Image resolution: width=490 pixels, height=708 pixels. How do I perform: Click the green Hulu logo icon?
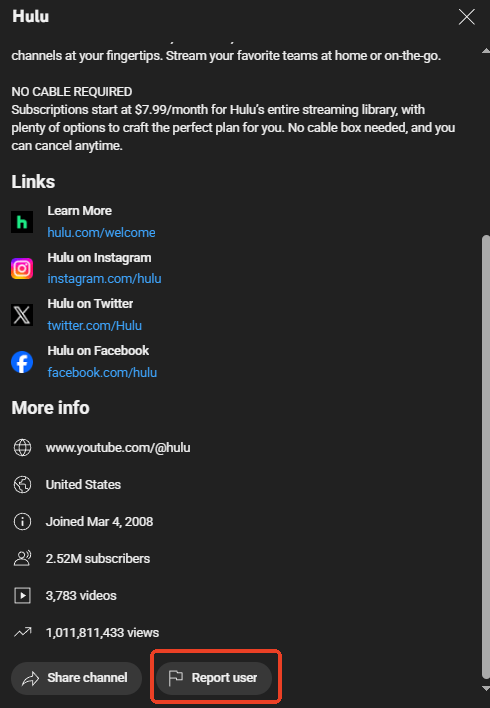pos(22,222)
